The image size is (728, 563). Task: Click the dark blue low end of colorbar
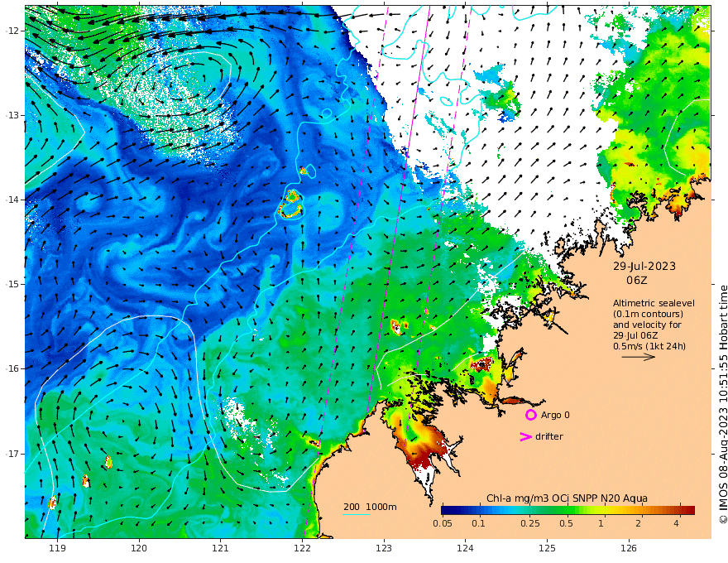tap(450, 511)
